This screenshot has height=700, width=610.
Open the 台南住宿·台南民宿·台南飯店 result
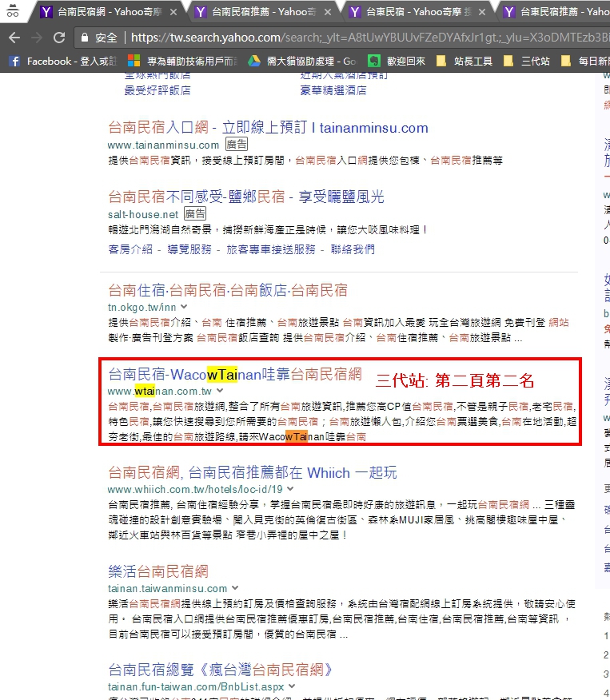coord(228,290)
